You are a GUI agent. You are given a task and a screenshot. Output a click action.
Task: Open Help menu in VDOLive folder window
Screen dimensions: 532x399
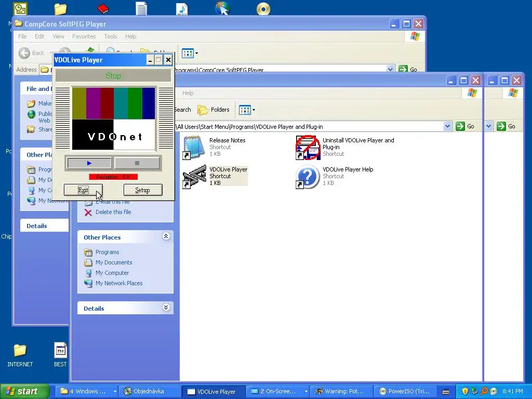coord(188,93)
